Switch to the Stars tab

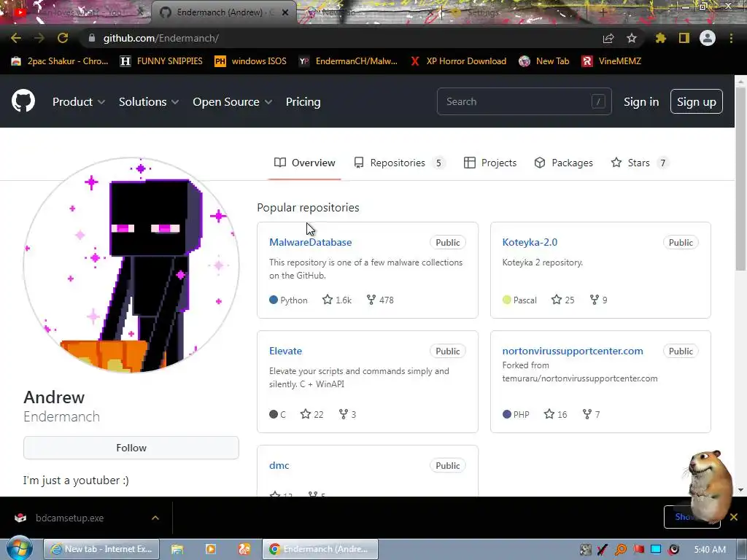pyautogui.click(x=639, y=163)
